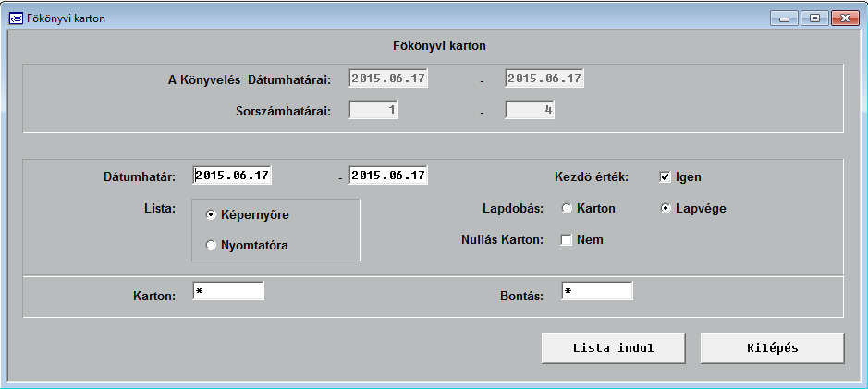Click the Lapdobás label
Screen dimensions: 868x389
tap(513, 209)
